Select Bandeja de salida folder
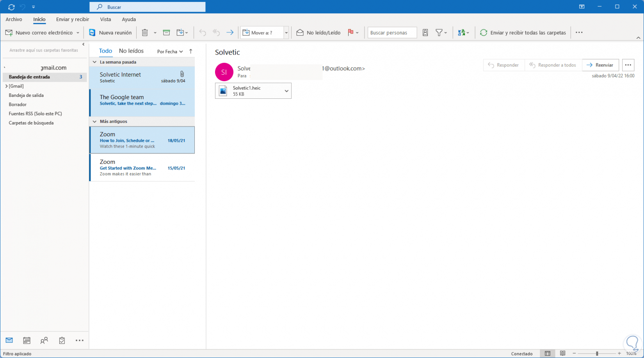This screenshot has height=358, width=644. [26, 95]
